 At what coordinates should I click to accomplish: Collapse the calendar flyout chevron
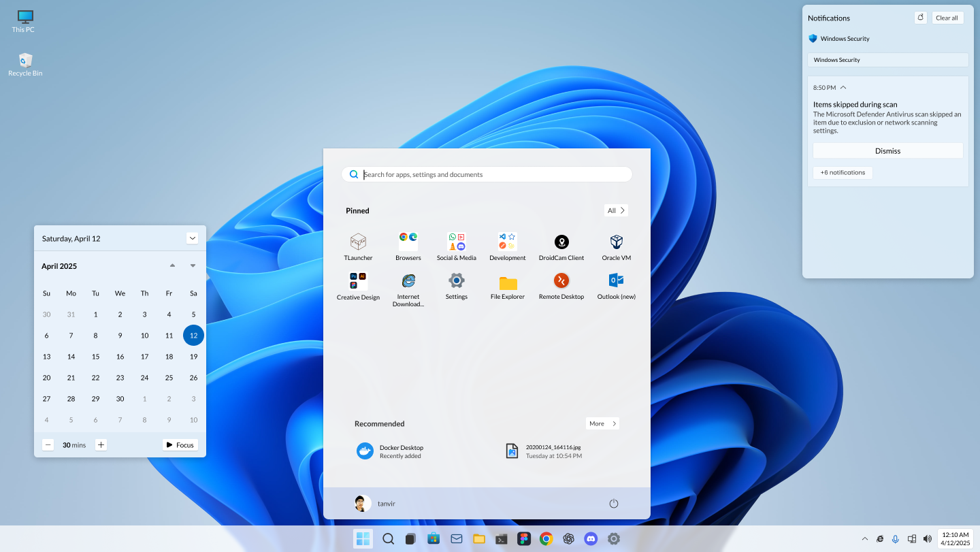point(193,238)
